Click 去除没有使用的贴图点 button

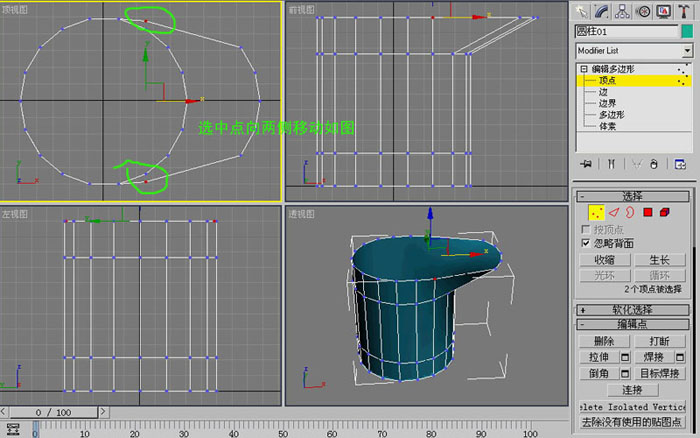633,422
